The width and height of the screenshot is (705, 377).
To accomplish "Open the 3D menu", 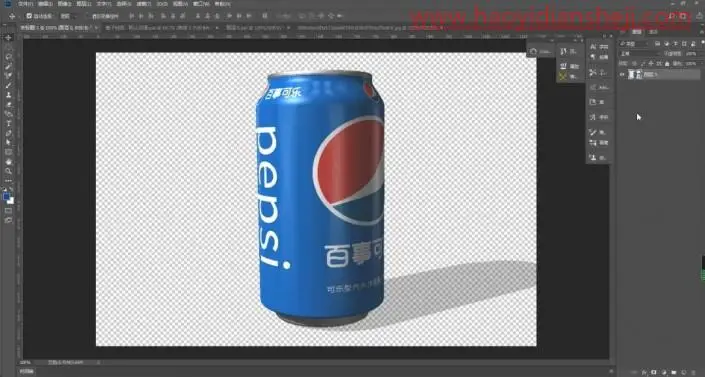I will click(162, 4).
